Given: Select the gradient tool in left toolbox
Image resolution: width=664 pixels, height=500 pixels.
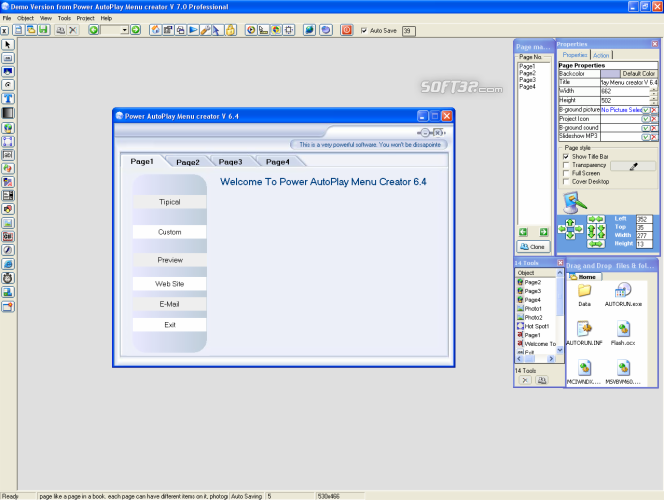Looking at the screenshot, I should 8,113.
